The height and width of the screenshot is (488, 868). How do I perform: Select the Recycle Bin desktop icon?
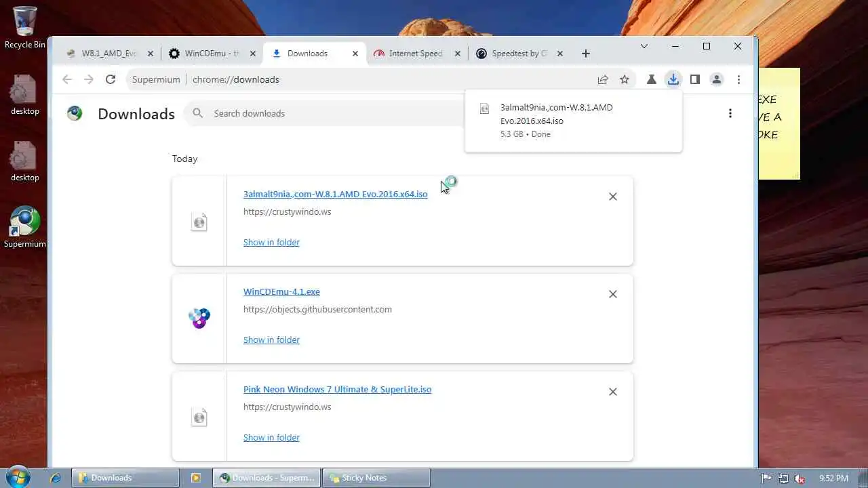tap(25, 28)
